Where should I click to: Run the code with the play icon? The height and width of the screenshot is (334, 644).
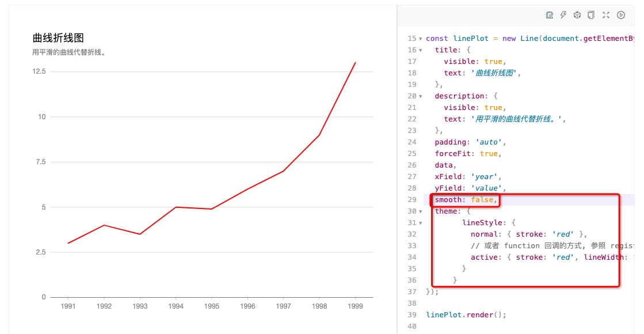[620, 14]
